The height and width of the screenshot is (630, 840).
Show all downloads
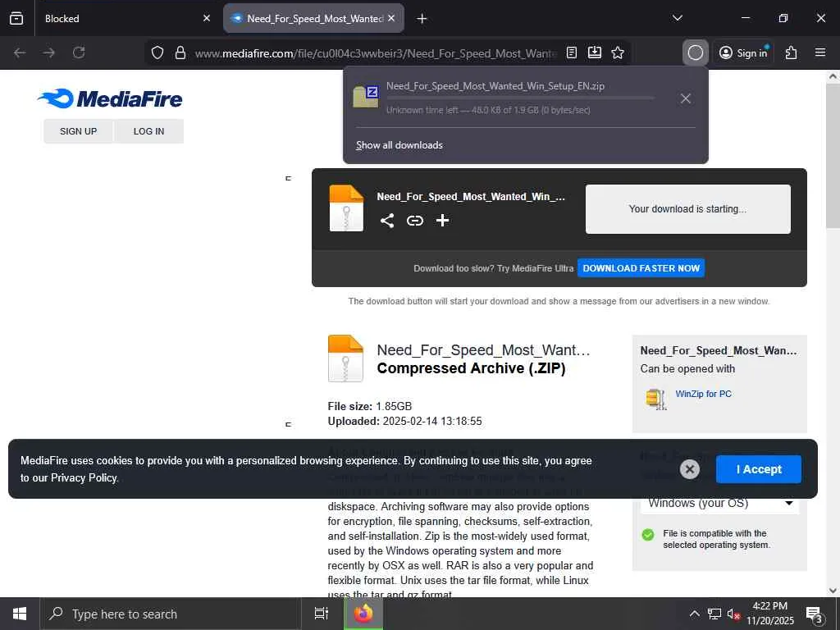click(399, 145)
